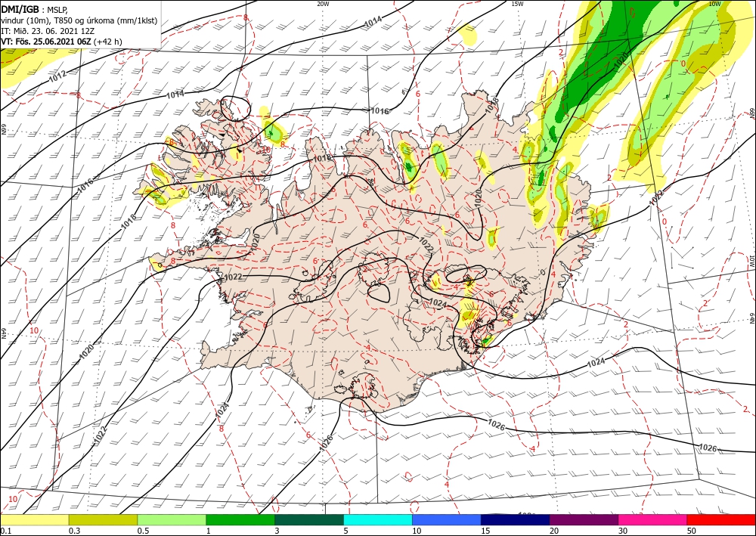Click the 'VT: Fös. 25.06.2021 06Z (+42 h)' line

tap(62, 42)
